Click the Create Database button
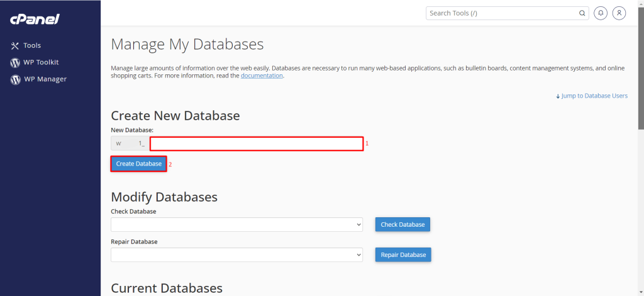The width and height of the screenshot is (644, 296). pos(139,164)
